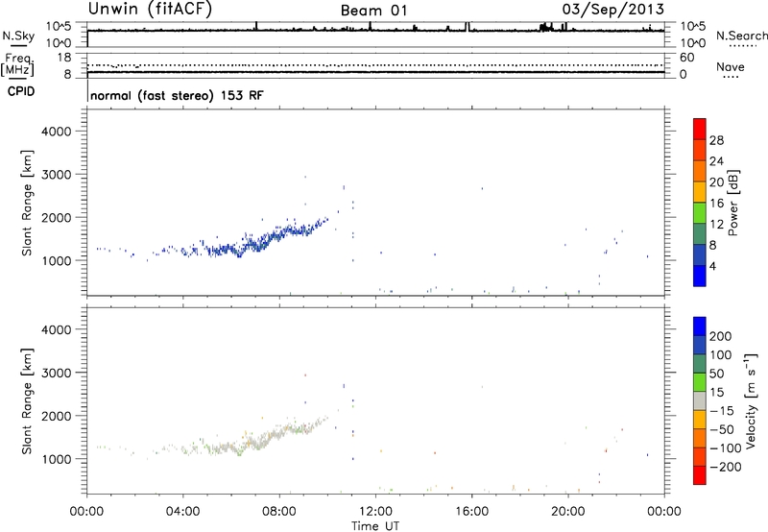The width and height of the screenshot is (768, 532).
Task: Click the "Beam 01" heading
Action: point(373,11)
